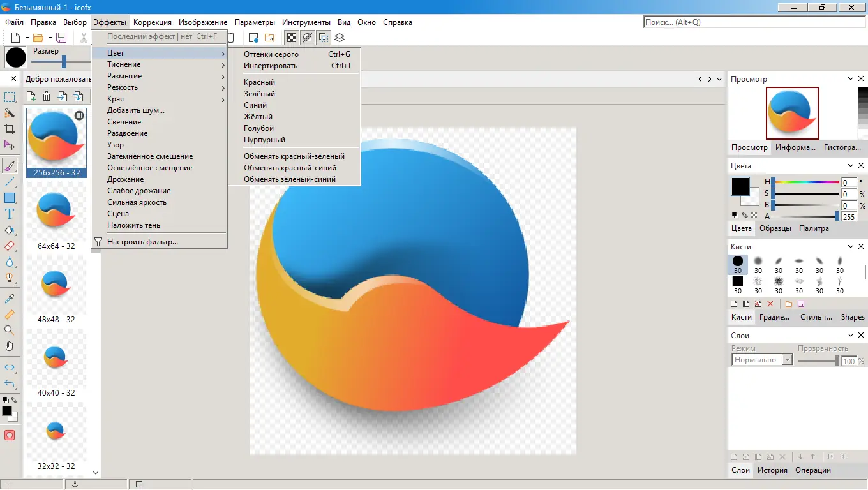Select the hand pan tool
Viewport: 868px width, 490px height.
[10, 346]
